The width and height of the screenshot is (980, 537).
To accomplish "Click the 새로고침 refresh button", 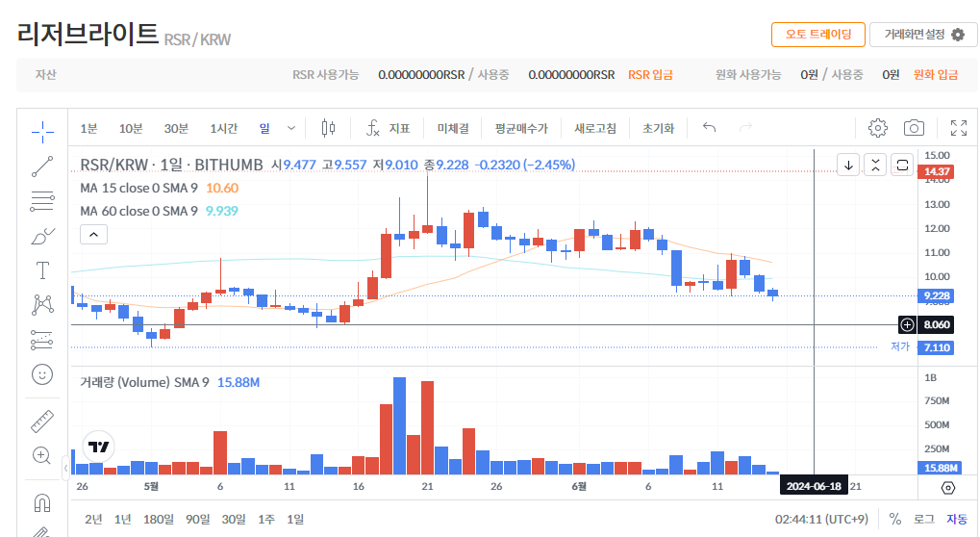I will click(595, 128).
